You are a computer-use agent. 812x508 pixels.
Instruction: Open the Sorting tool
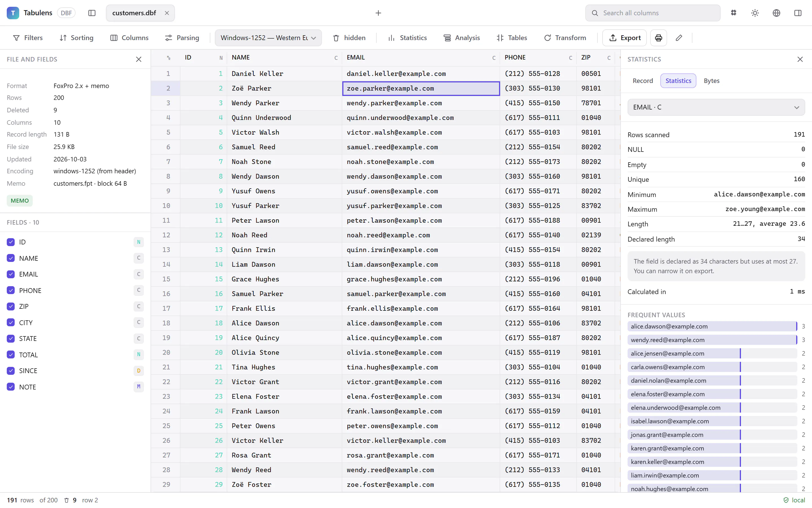tap(76, 38)
